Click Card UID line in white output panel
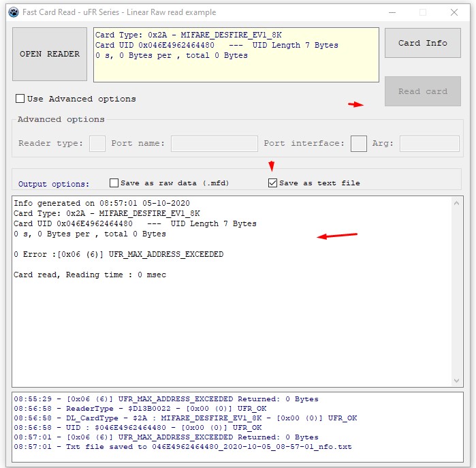 [x=135, y=223]
